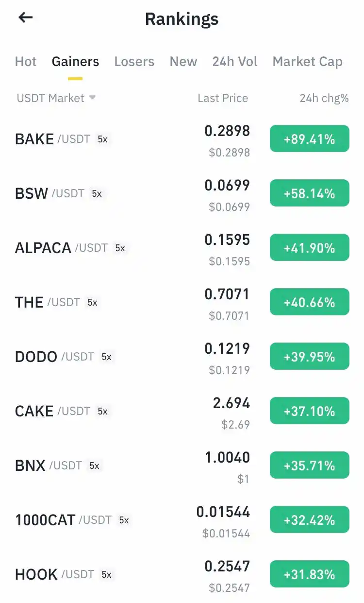Switch to the Hot tab
The height and width of the screenshot is (603, 364).
coord(26,62)
